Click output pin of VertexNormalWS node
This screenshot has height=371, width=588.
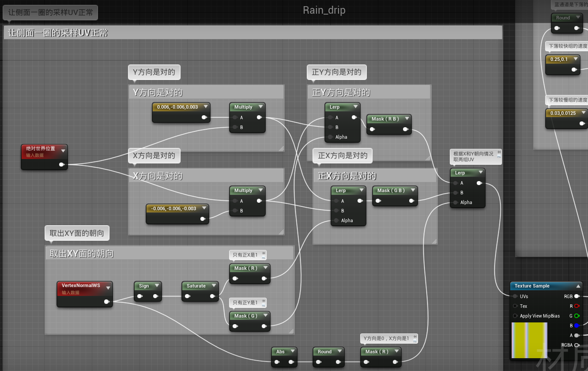[x=107, y=302]
